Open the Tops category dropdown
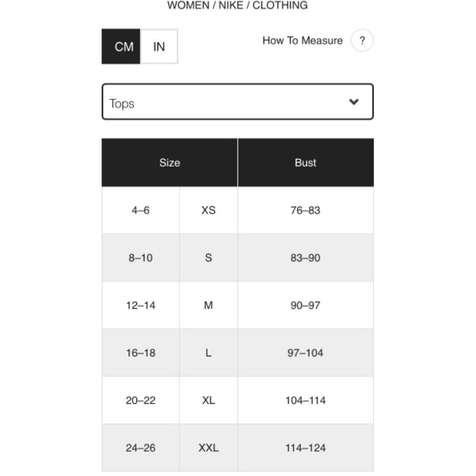 (237, 102)
